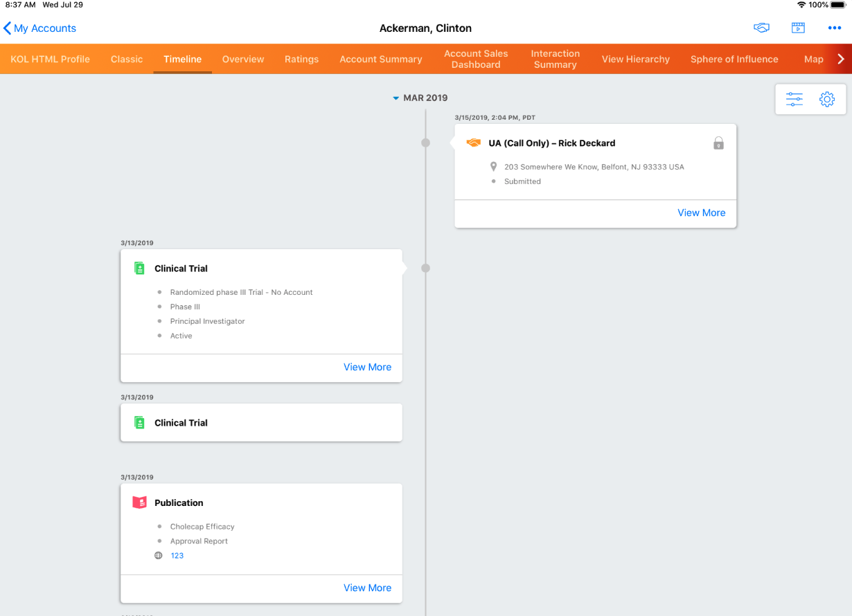Go back to My Accounts

click(39, 28)
